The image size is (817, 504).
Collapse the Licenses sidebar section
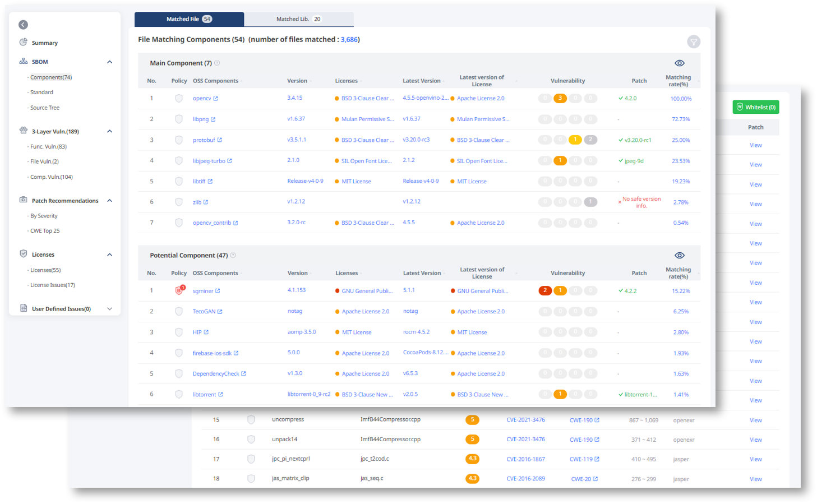point(109,254)
